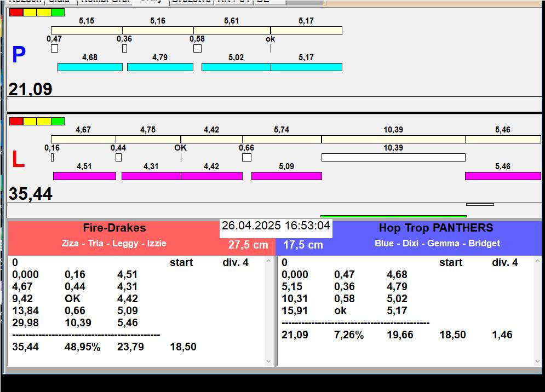Click the green start light in lane L
Image resolution: width=545 pixels, height=392 pixels.
(58, 121)
